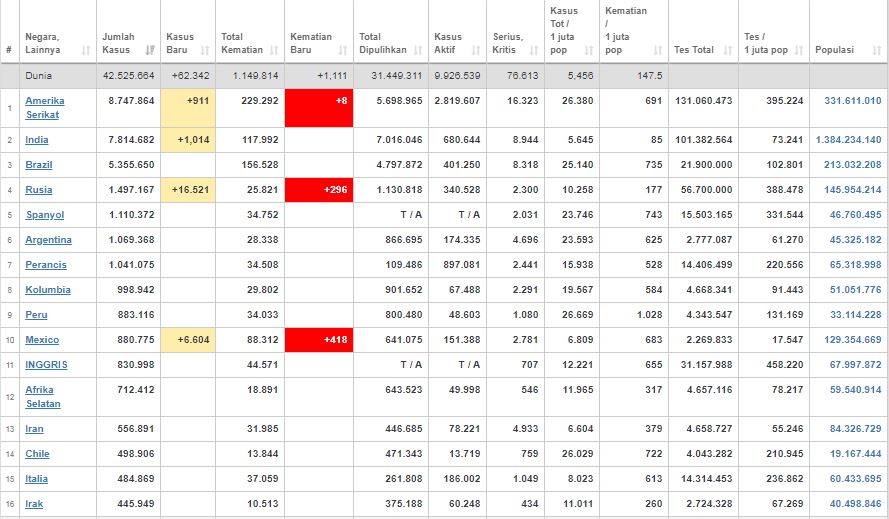Sort by Kasus Aktif arrows
889x519 pixels.
click(476, 50)
